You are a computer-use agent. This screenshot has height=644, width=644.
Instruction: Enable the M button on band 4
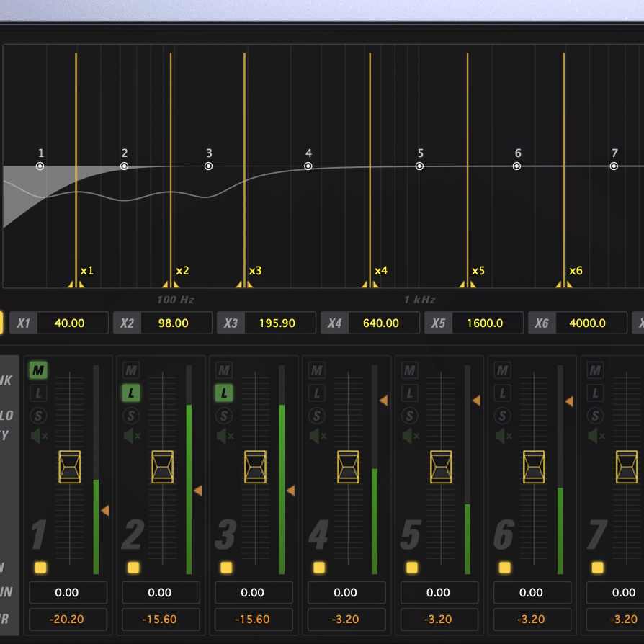[317, 370]
